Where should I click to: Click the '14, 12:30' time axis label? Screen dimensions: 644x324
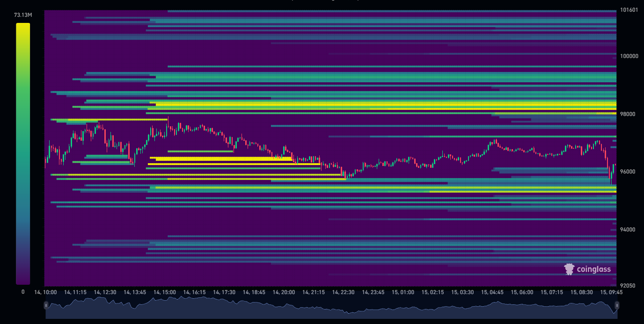(x=105, y=292)
